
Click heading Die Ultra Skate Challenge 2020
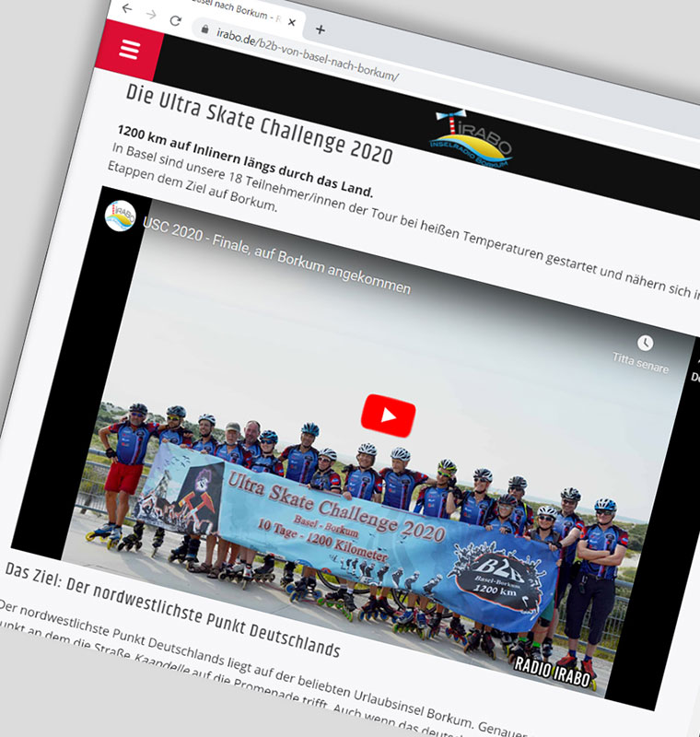click(259, 123)
